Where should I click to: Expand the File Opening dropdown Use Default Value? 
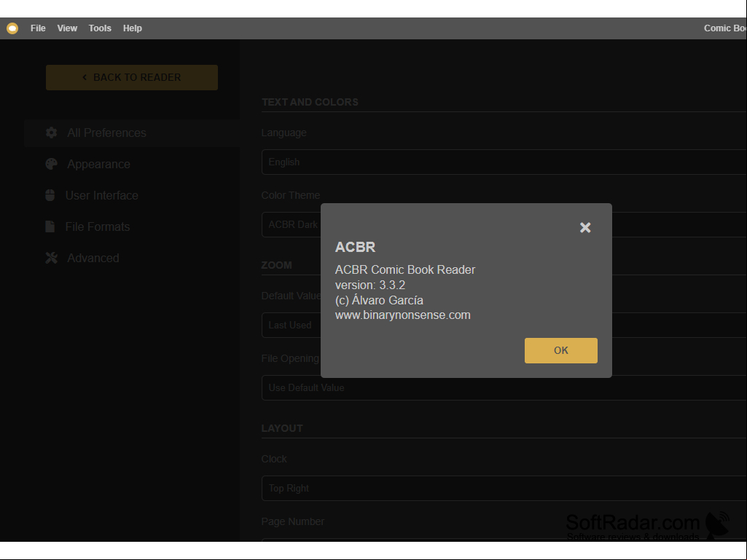(x=504, y=387)
